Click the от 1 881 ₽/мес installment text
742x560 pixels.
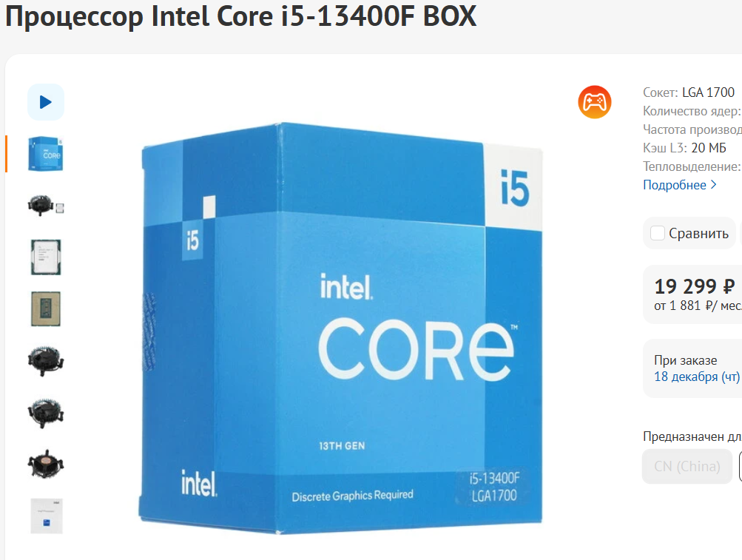coord(698,306)
